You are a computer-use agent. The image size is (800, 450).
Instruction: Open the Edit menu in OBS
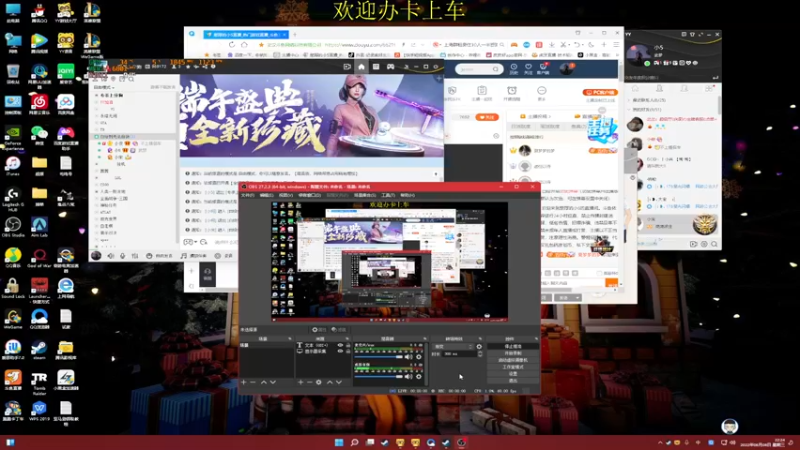pyautogui.click(x=266, y=195)
